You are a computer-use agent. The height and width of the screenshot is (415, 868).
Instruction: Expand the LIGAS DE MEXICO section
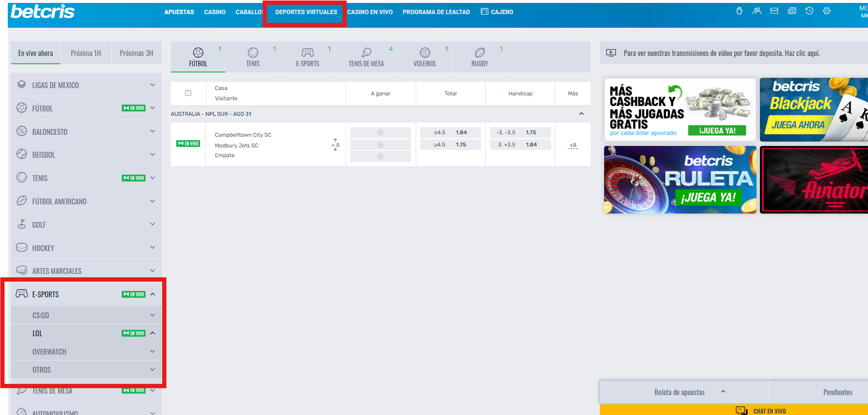[152, 85]
